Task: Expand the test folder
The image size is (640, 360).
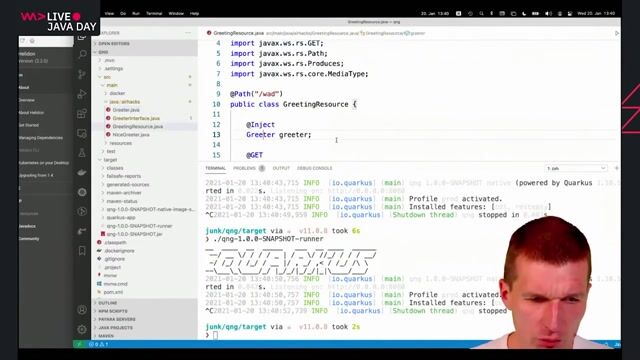Action: pos(111,151)
